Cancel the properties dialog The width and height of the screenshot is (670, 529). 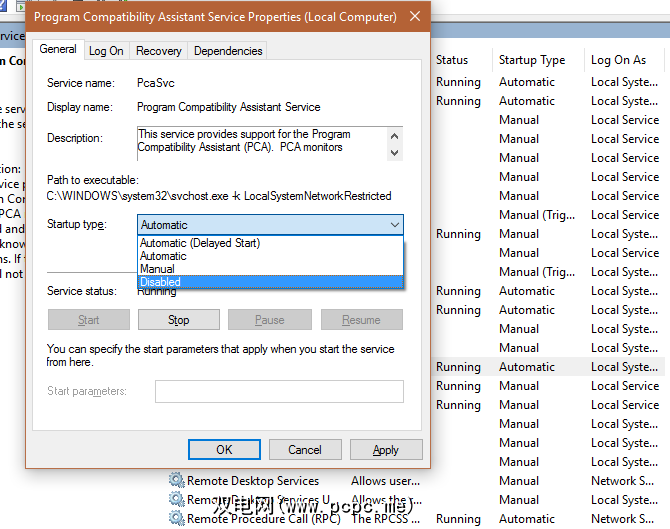click(305, 450)
